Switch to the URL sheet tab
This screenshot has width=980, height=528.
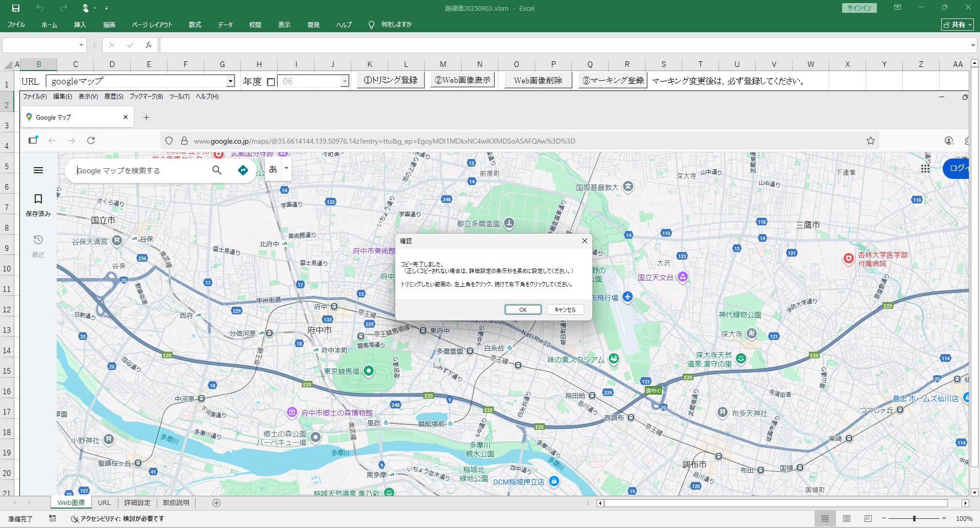click(x=104, y=503)
